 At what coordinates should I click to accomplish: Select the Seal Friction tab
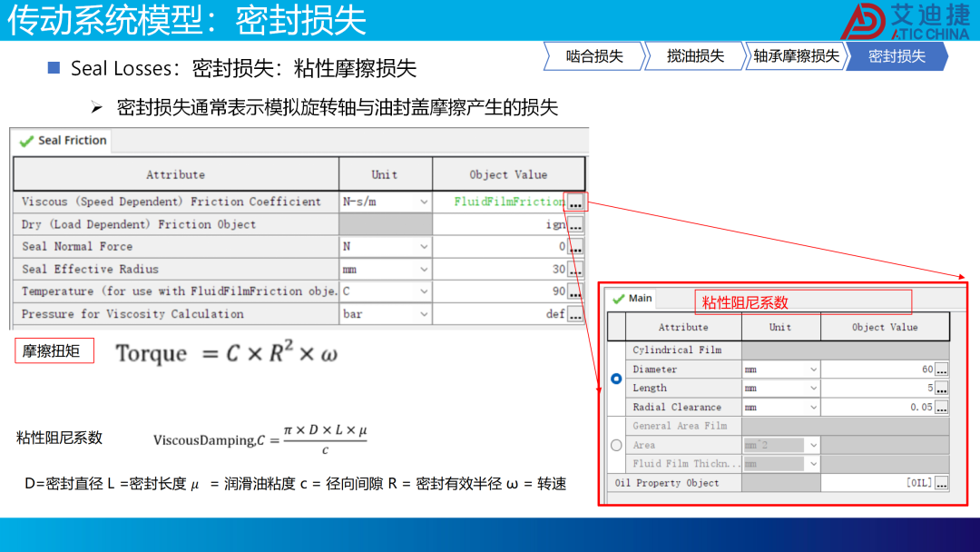coord(64,141)
